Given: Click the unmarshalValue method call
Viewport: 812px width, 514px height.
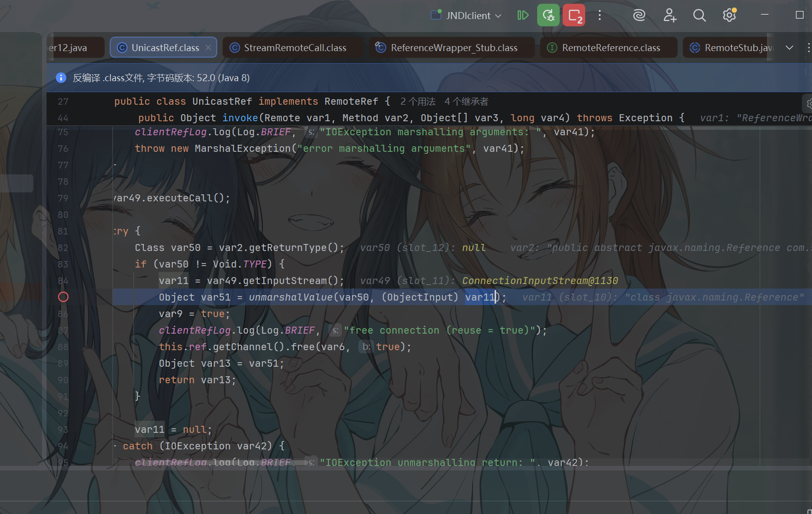Looking at the screenshot, I should (x=291, y=297).
